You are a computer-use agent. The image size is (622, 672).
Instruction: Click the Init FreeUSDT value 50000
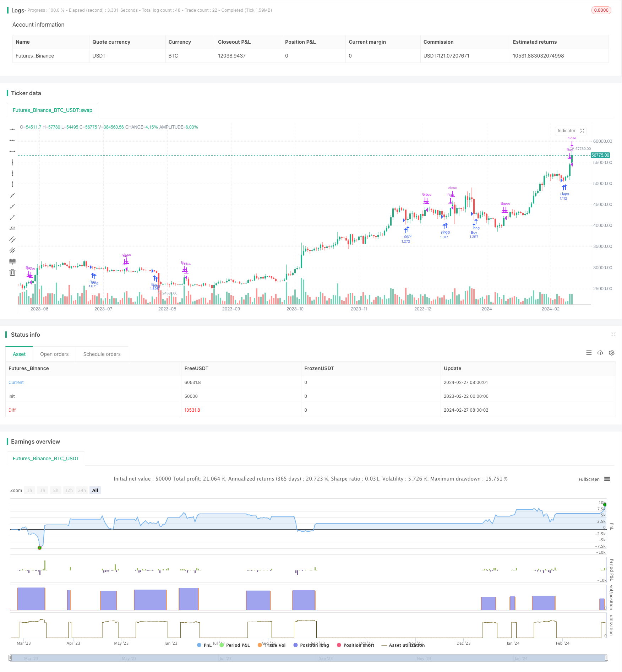[x=191, y=396]
